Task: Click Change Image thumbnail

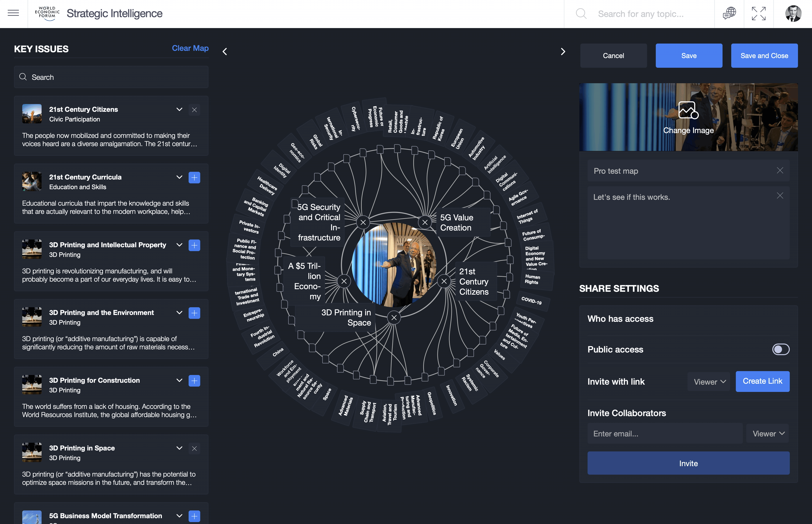Action: tap(688, 117)
